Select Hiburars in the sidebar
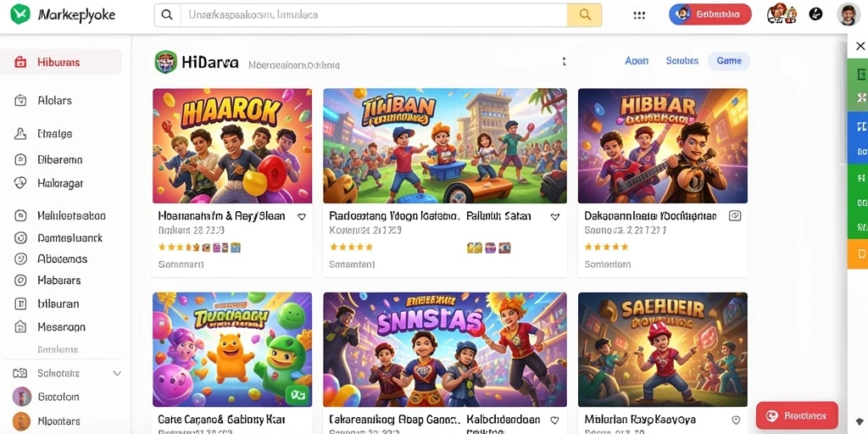868x434 pixels. (61, 62)
